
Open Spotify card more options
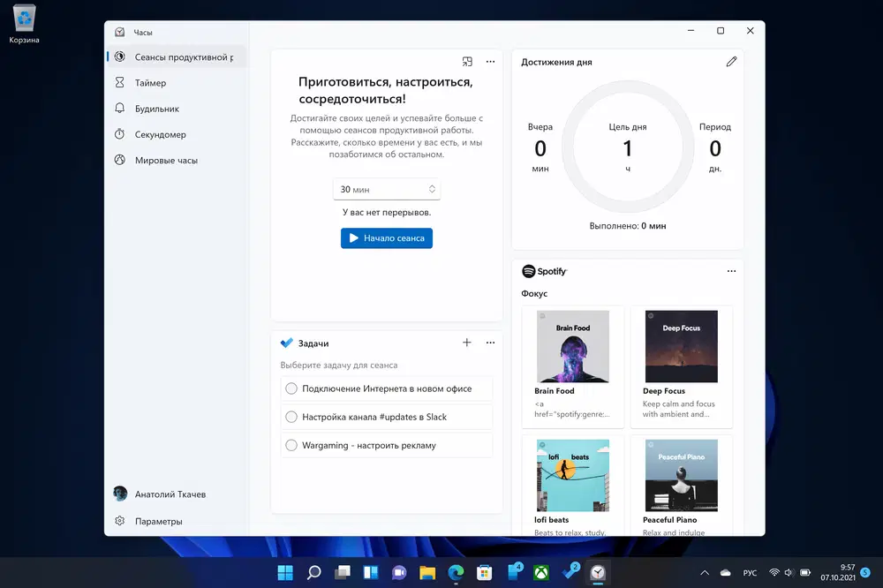click(731, 271)
